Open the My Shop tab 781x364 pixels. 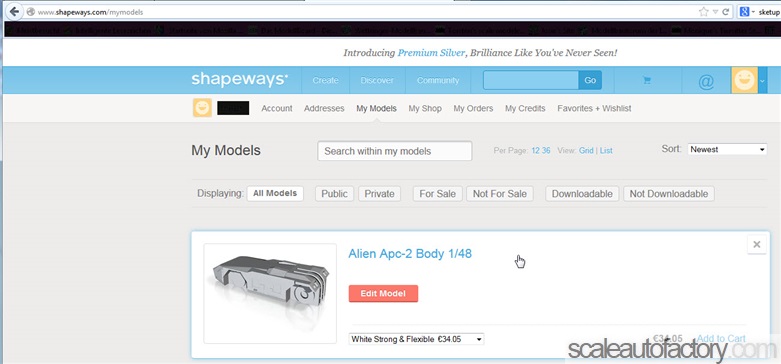point(425,108)
